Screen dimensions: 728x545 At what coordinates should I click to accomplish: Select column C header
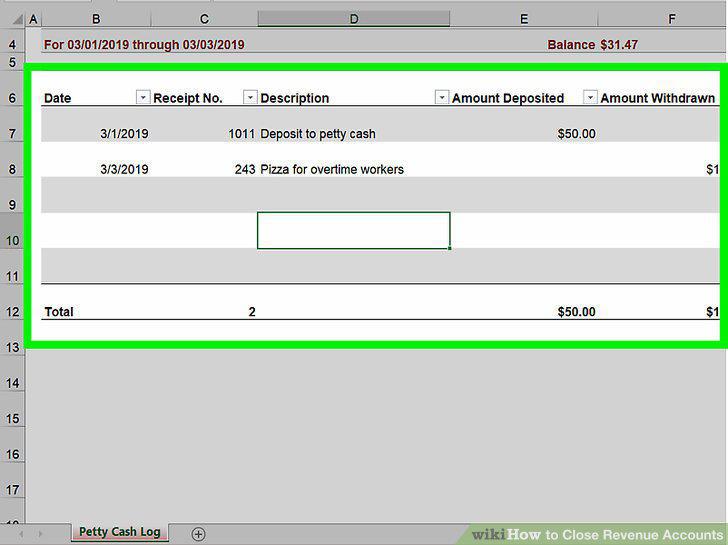click(x=204, y=19)
